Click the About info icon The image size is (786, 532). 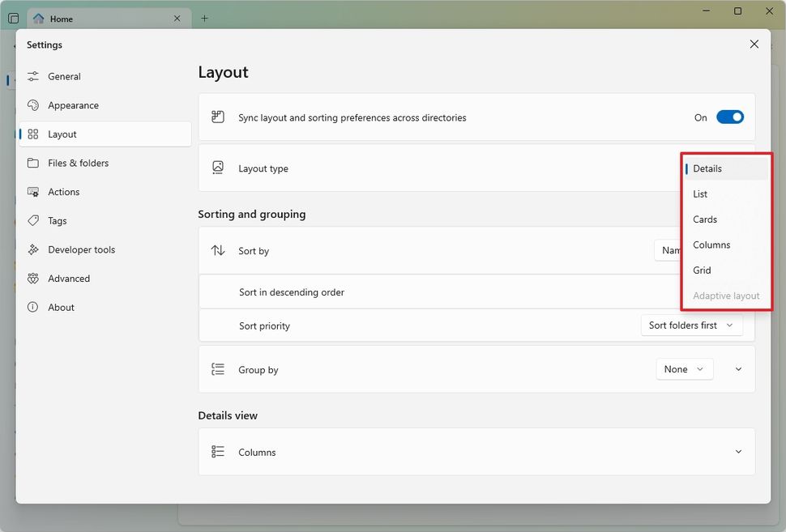(x=32, y=307)
